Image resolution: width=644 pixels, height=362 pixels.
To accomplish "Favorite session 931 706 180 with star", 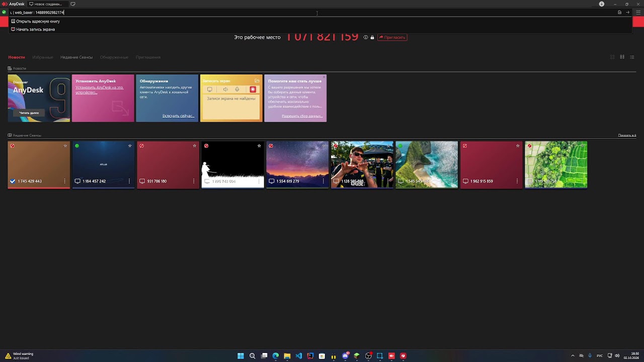I will [194, 146].
